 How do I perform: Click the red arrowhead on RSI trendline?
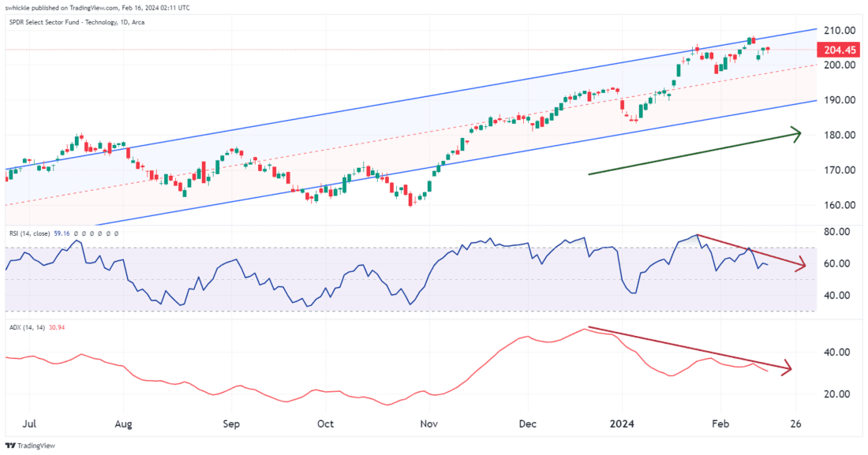tap(801, 265)
